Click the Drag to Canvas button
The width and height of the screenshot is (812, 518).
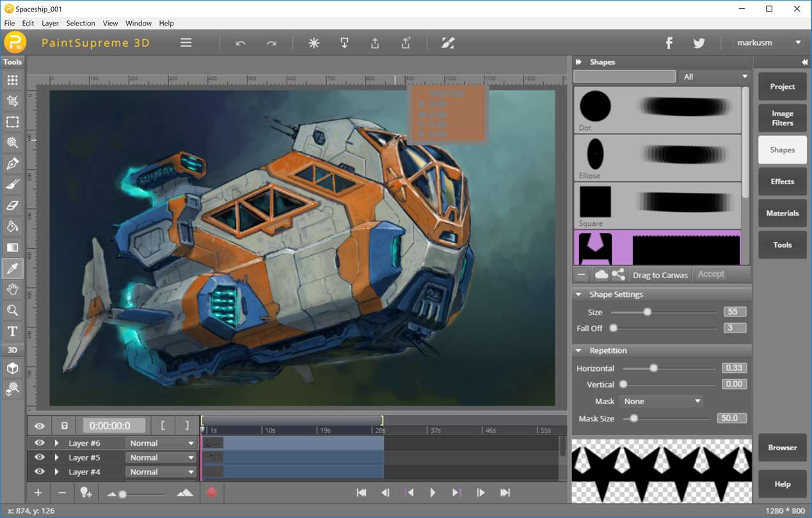tap(660, 275)
